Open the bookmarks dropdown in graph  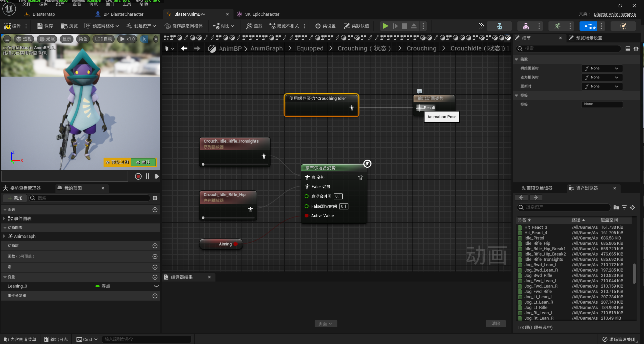coord(170,49)
